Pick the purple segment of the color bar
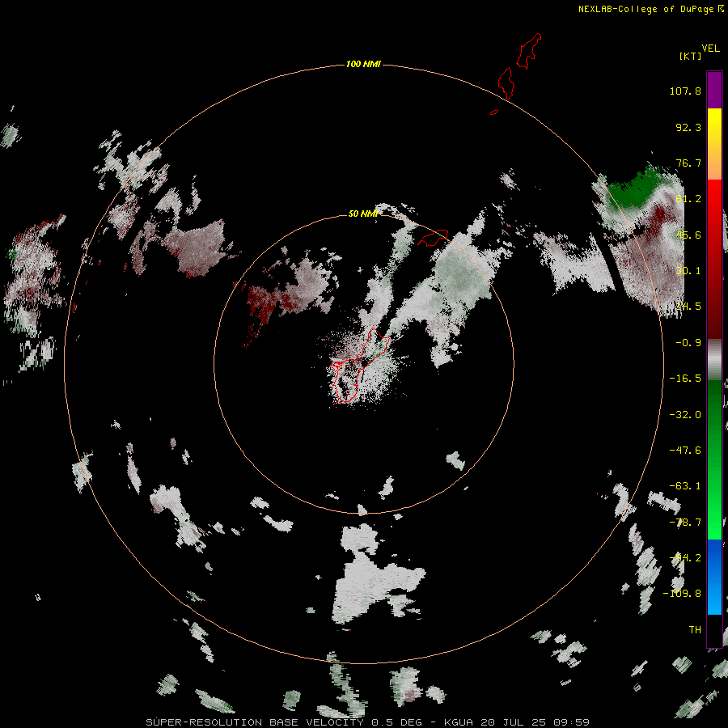The width and height of the screenshot is (728, 728). coord(714,90)
